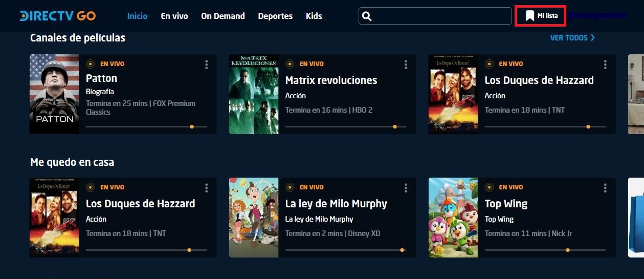Open options menu on La ley de Milo Murphy
The height and width of the screenshot is (279, 644).
point(406,188)
